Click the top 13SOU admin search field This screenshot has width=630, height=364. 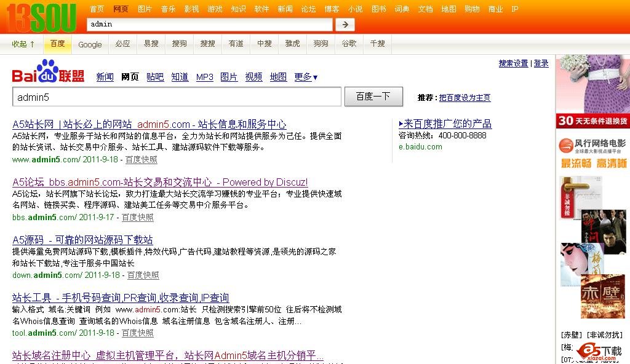(x=209, y=25)
